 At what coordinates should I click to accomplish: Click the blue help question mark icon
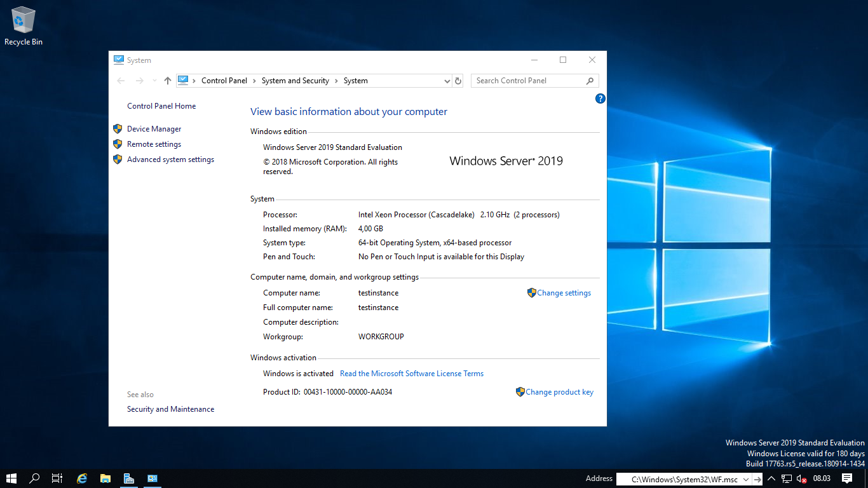[600, 98]
